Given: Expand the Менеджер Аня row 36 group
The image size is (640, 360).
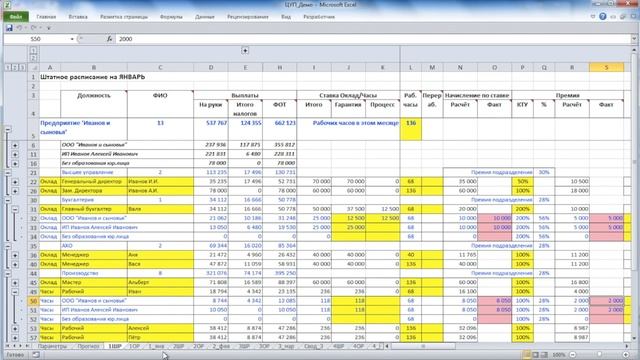Looking at the screenshot, I should click(15, 255).
